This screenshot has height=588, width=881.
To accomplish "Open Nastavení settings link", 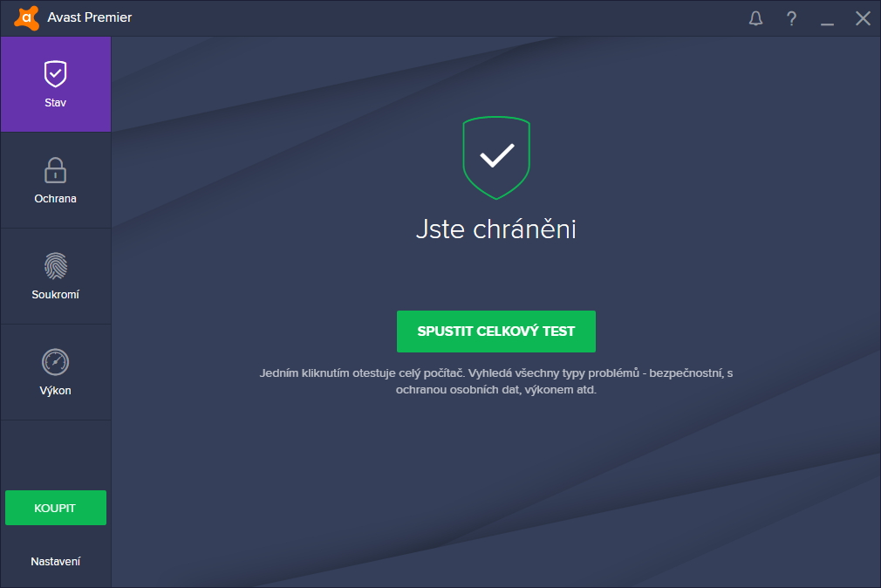I will pyautogui.click(x=55, y=561).
